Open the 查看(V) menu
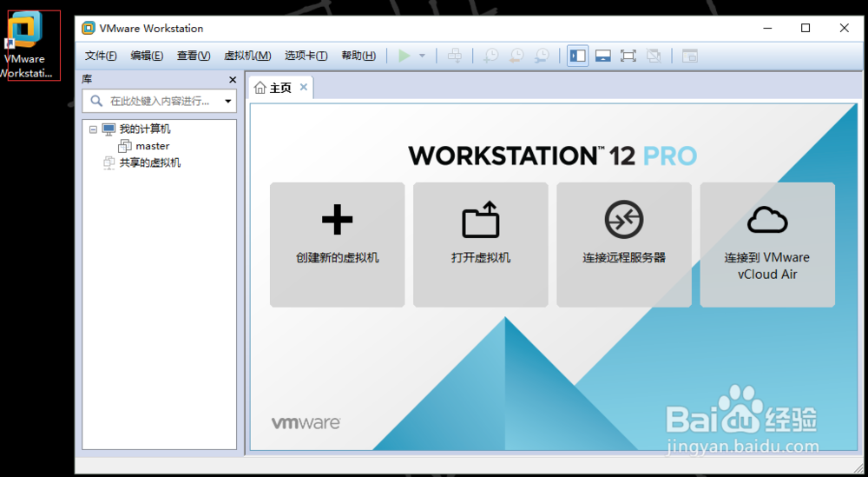 coord(194,56)
